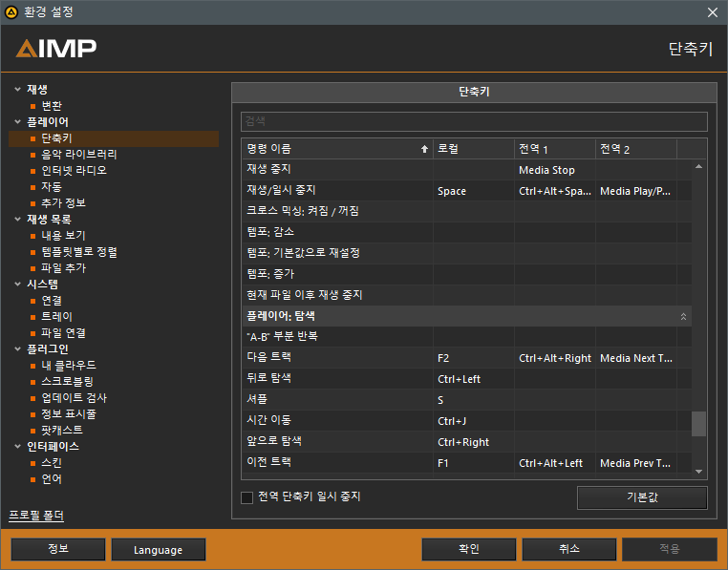Select the Ctrl+J cell of 시간 이동
Screen dimensions: 728x570
click(474, 421)
